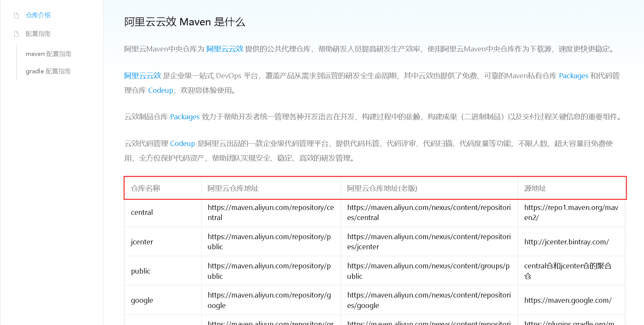This screenshot has height=325, width=644.
Task: Click the central repository name cell
Action: pyautogui.click(x=163, y=212)
